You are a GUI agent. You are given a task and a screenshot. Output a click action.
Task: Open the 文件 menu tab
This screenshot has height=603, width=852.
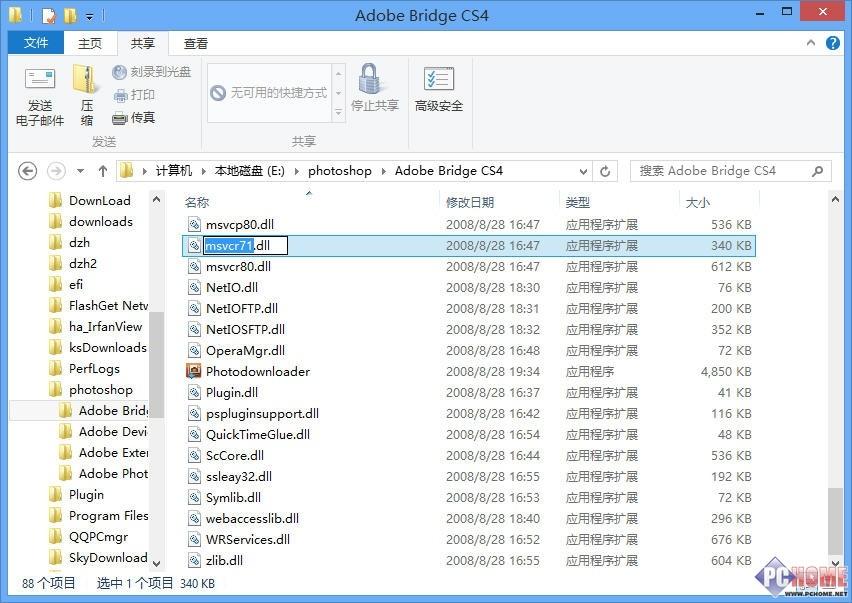tap(36, 43)
